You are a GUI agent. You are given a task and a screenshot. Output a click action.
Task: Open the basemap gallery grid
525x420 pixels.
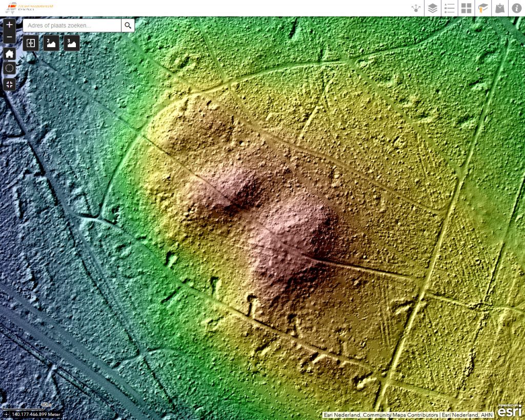point(466,8)
